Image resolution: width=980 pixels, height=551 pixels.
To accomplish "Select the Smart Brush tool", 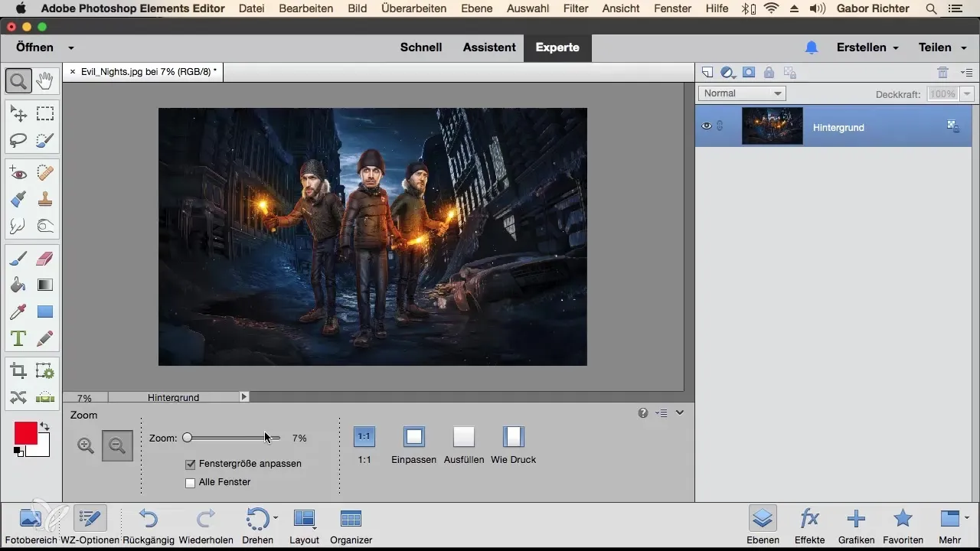I will (x=18, y=200).
